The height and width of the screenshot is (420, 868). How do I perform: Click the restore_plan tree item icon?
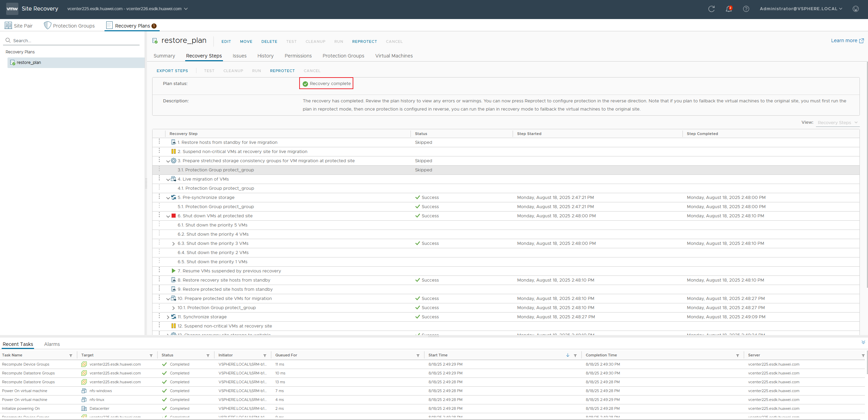pyautogui.click(x=13, y=63)
